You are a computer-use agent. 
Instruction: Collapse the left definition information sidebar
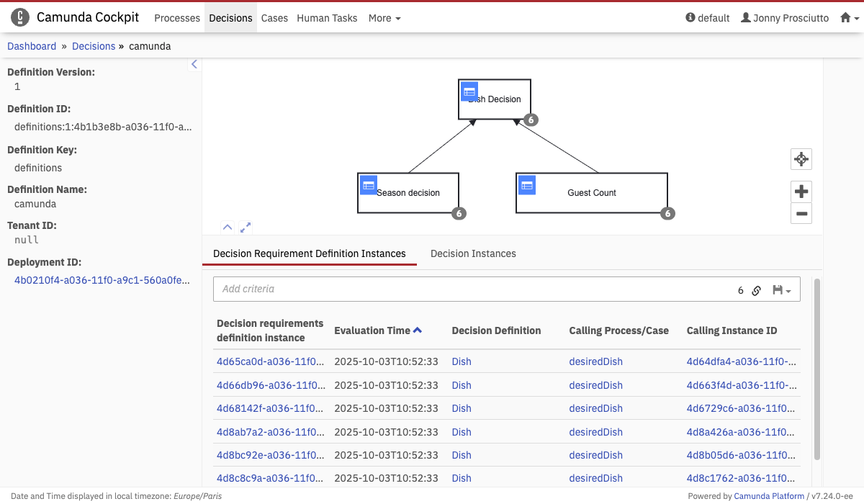tap(194, 65)
